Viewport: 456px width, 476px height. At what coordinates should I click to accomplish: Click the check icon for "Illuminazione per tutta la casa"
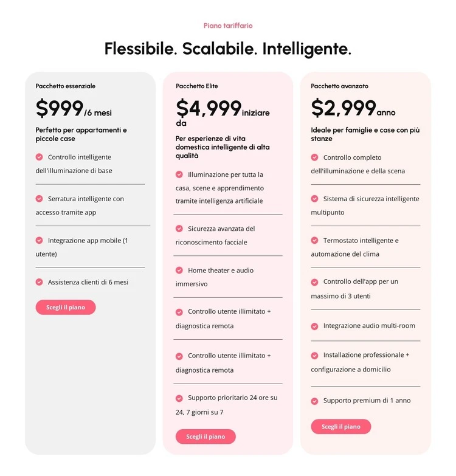click(179, 174)
